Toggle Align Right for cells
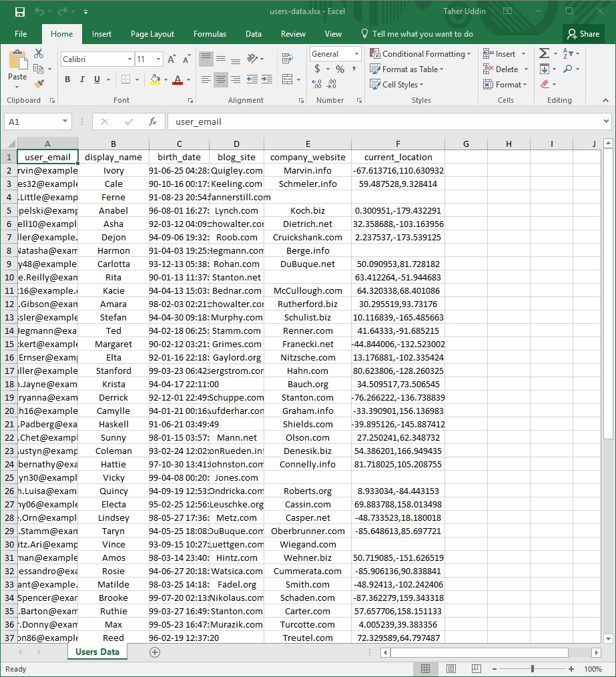This screenshot has width=616, height=677. pos(236,79)
